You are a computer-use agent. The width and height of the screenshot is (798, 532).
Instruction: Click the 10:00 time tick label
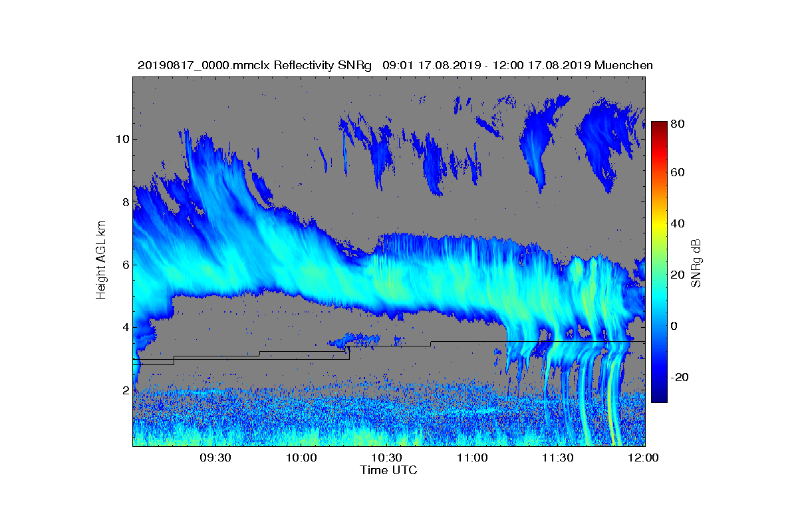click(x=301, y=458)
